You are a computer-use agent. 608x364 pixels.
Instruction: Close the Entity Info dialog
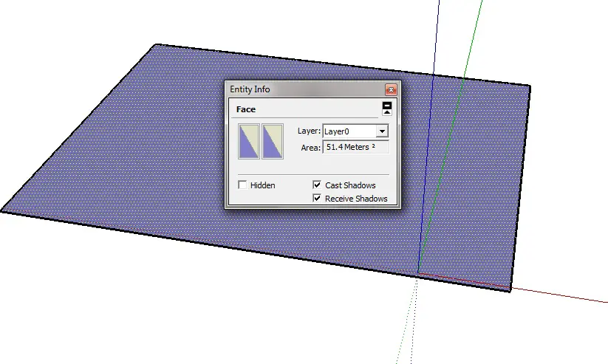pos(391,89)
